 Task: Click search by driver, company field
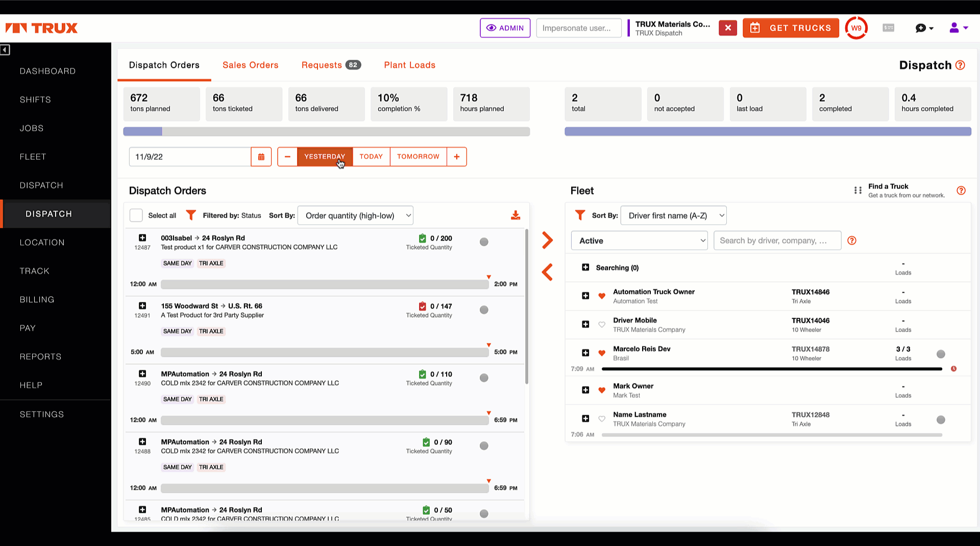click(x=777, y=241)
